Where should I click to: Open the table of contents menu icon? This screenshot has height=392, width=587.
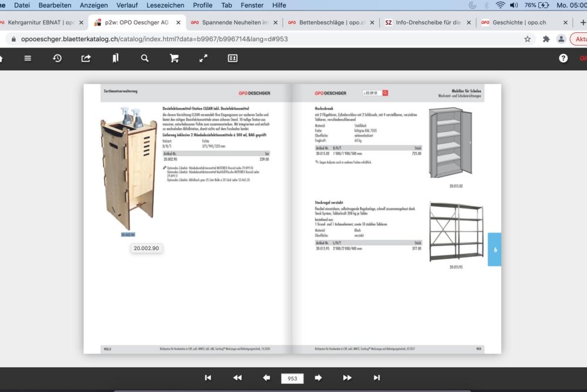(x=28, y=58)
